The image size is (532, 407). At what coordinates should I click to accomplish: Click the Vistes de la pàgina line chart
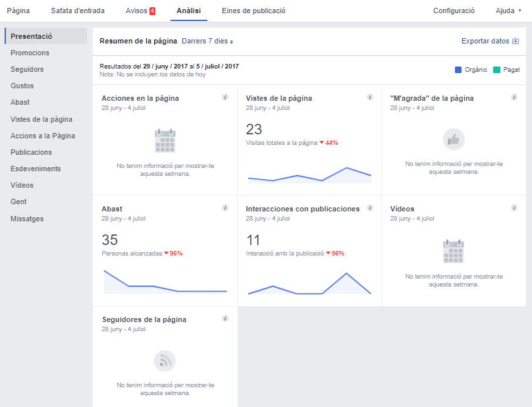click(309, 175)
